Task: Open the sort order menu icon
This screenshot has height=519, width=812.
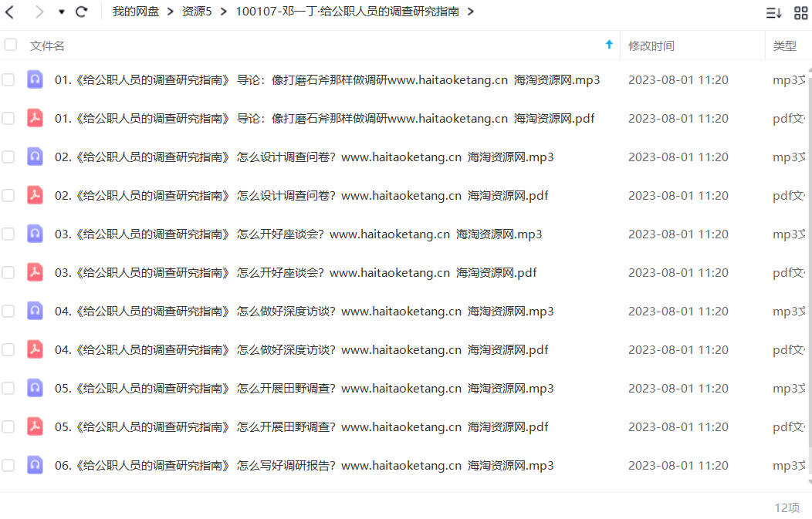Action: (x=773, y=13)
